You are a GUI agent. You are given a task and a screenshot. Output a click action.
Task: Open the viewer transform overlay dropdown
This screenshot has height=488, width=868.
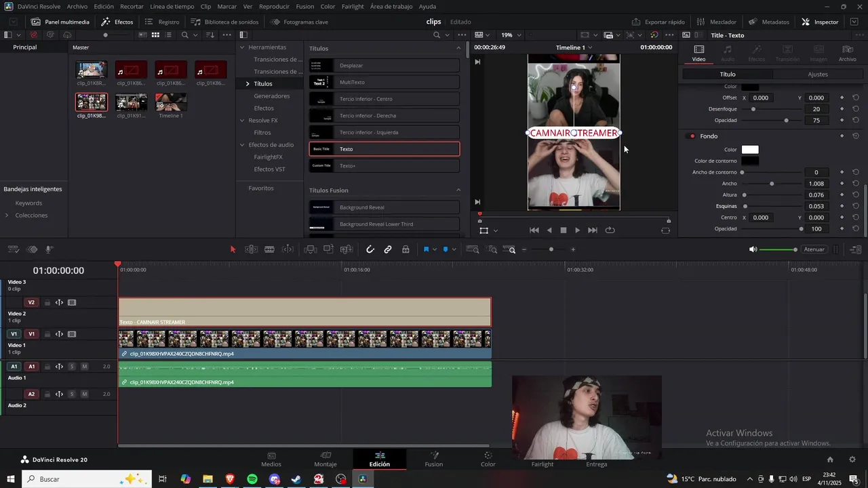click(496, 230)
